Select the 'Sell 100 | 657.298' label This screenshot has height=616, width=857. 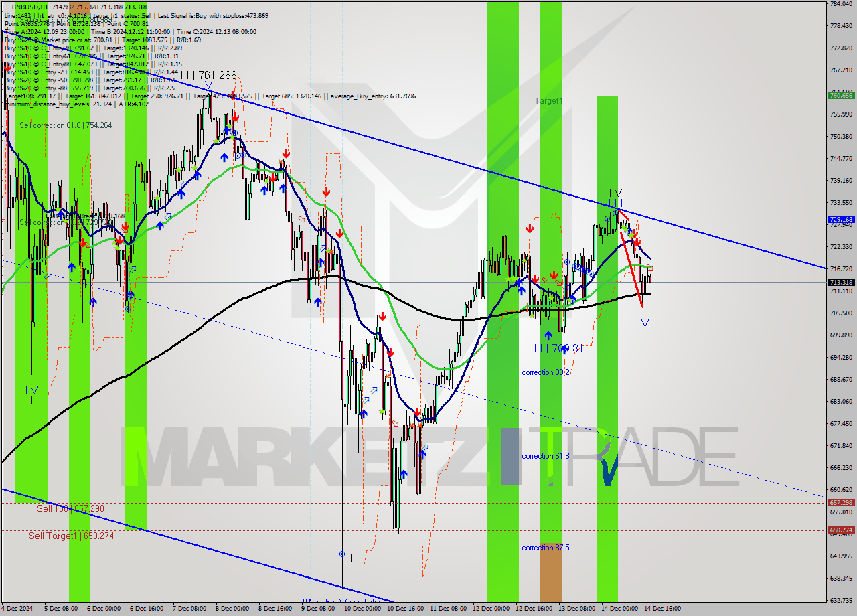pos(70,509)
